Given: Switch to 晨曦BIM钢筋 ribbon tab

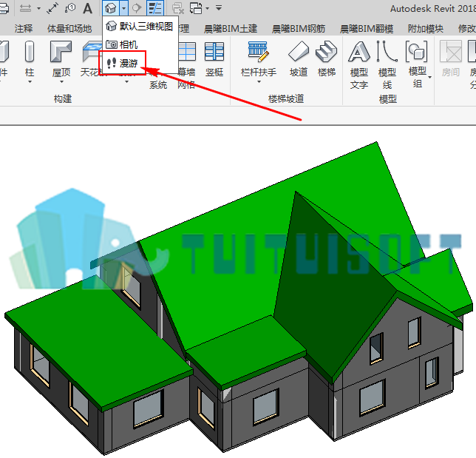Looking at the screenshot, I should click(x=299, y=29).
